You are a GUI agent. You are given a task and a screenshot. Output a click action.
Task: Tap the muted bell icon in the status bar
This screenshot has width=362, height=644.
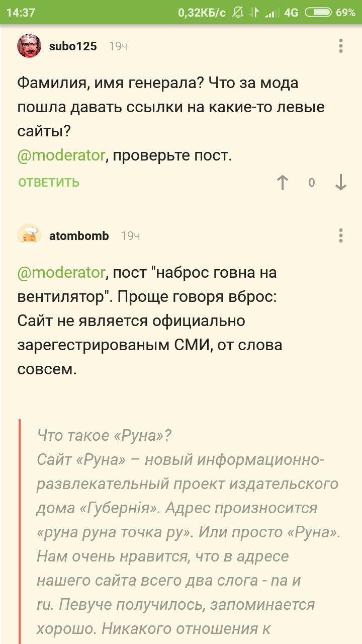tap(238, 13)
